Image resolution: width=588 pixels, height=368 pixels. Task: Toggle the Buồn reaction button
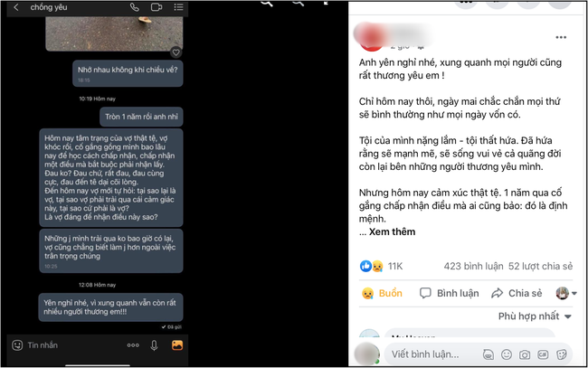[x=382, y=293]
